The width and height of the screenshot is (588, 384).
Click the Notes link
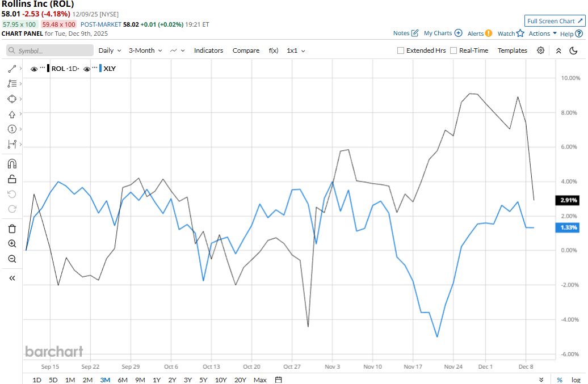(401, 33)
